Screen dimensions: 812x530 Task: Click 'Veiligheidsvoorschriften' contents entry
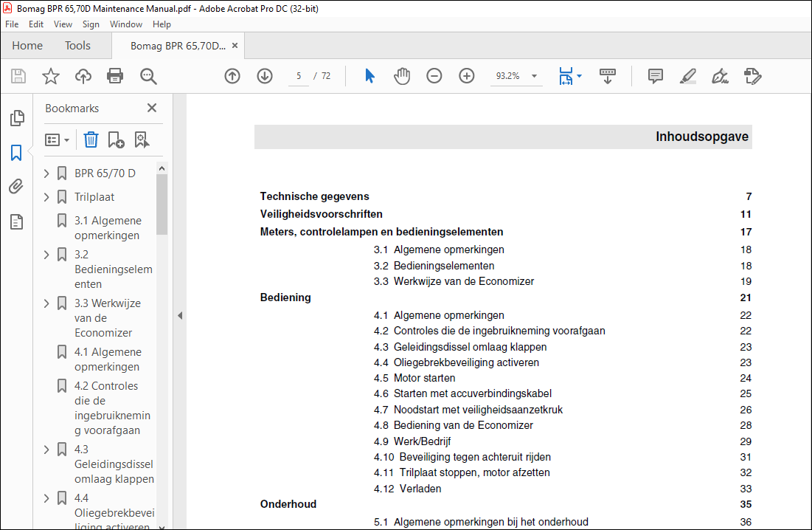pyautogui.click(x=321, y=214)
